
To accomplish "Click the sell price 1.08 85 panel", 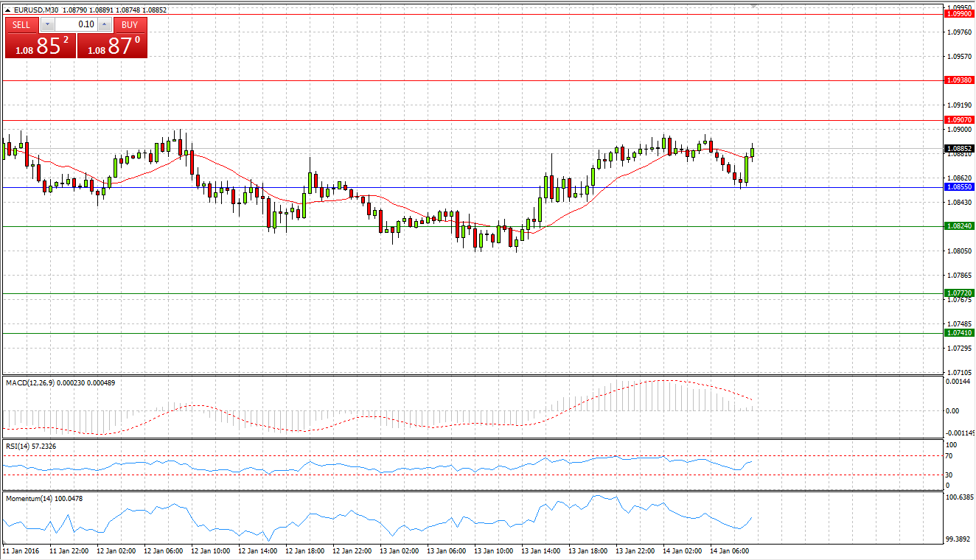I will tap(40, 46).
